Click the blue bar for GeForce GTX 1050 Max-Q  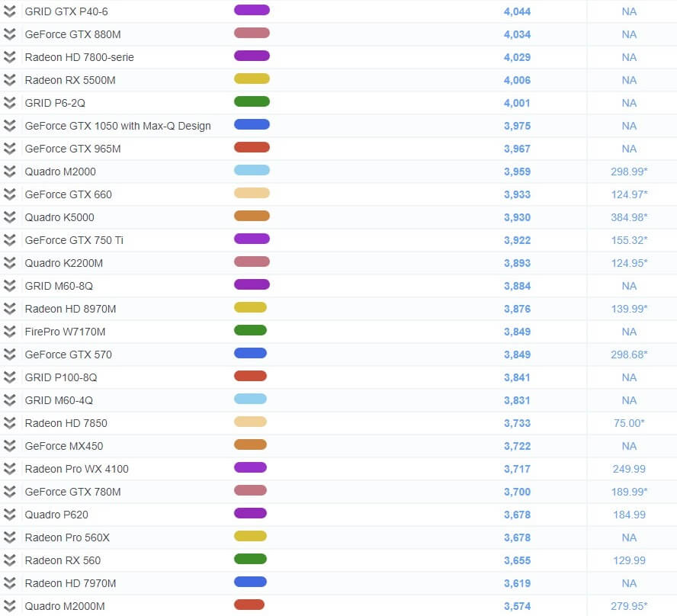pos(252,124)
